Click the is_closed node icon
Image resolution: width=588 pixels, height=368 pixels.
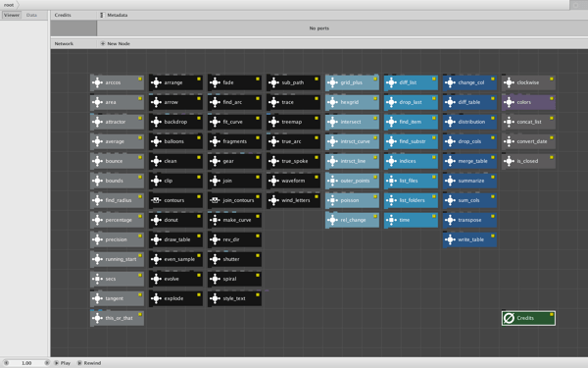(509, 161)
